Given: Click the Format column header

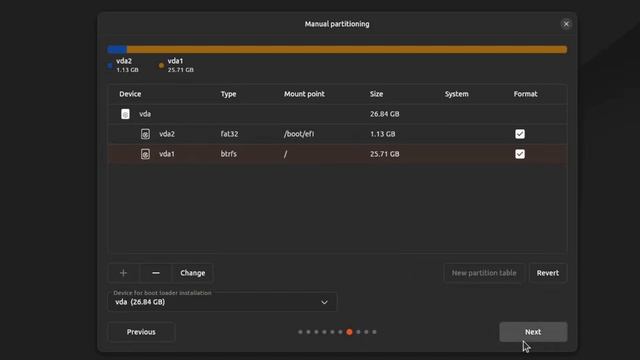Looking at the screenshot, I should pos(525,94).
